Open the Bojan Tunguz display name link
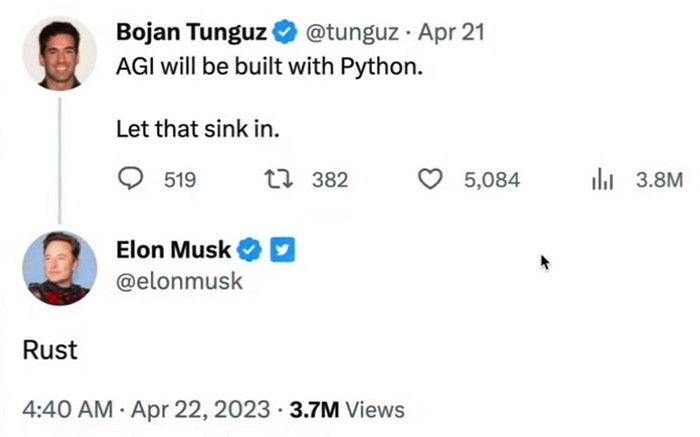The height and width of the screenshot is (437, 700). (x=192, y=33)
